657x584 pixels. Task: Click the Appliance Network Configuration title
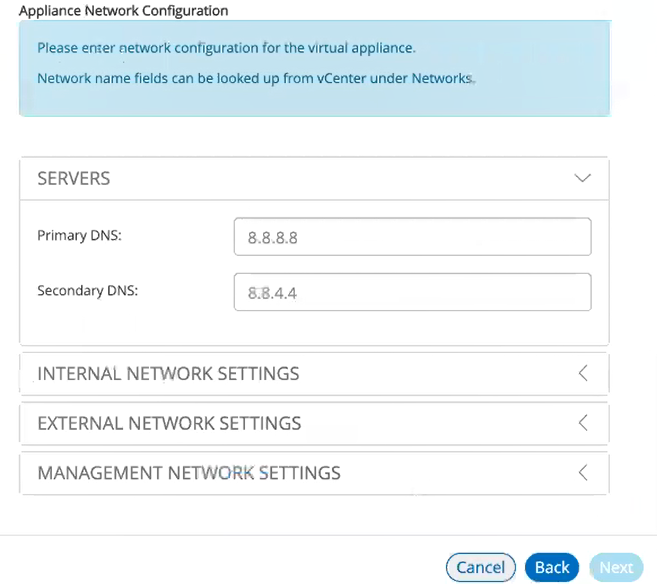click(x=124, y=10)
